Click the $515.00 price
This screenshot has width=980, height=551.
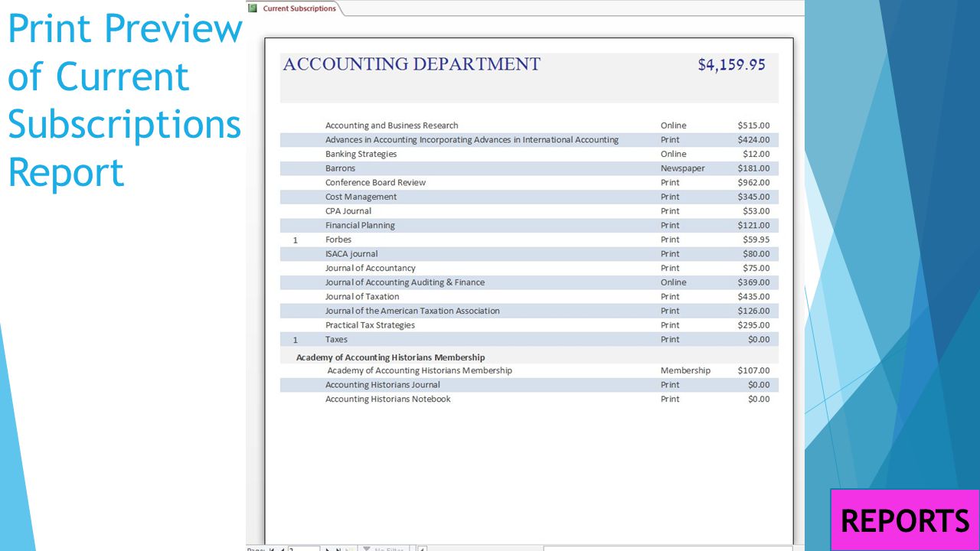tap(753, 126)
